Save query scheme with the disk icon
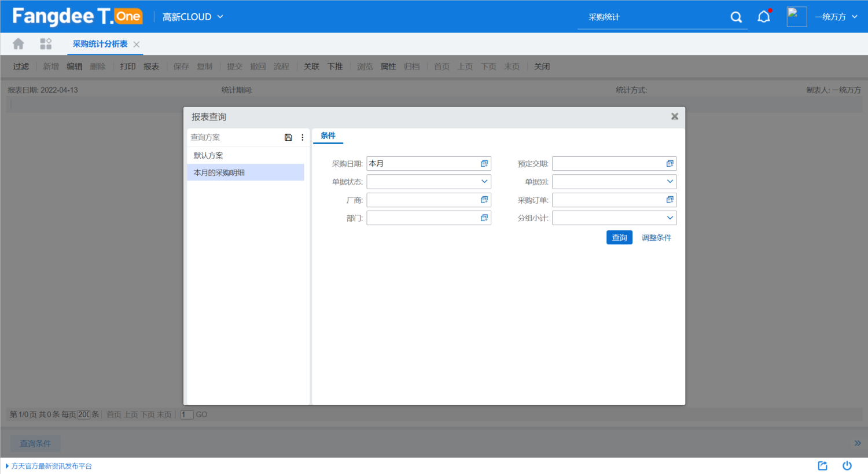 pyautogui.click(x=288, y=138)
